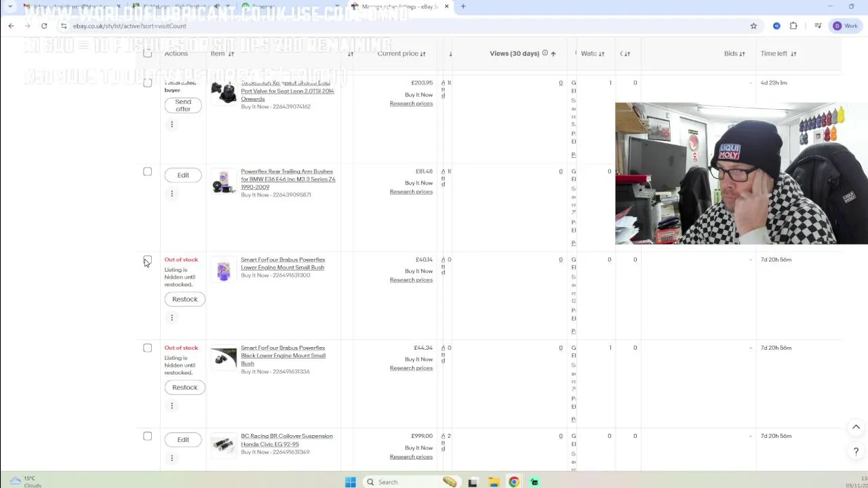
Task: Open a new browser tab
Action: 463,7
